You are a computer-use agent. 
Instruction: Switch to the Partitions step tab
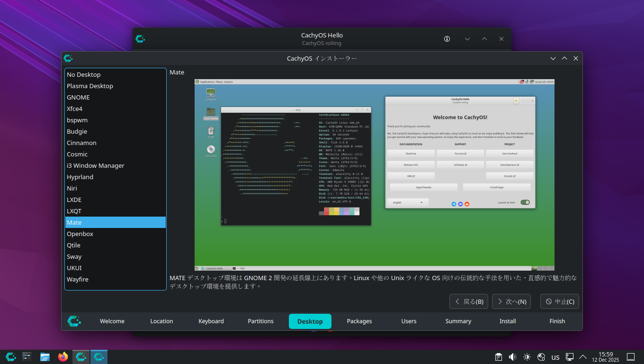260,321
